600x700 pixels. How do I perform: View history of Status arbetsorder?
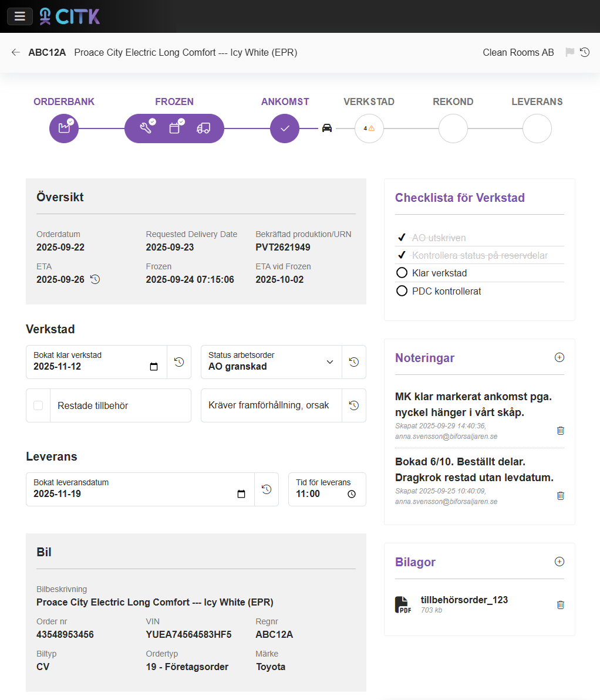(x=354, y=362)
